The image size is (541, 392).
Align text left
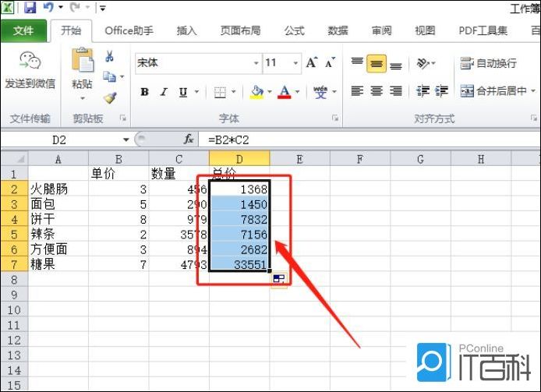(x=357, y=91)
